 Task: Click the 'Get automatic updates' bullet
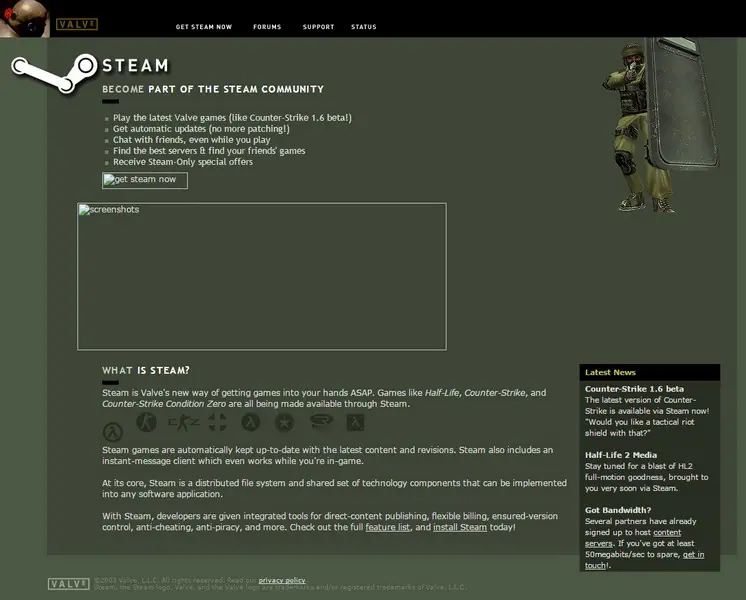201,128
